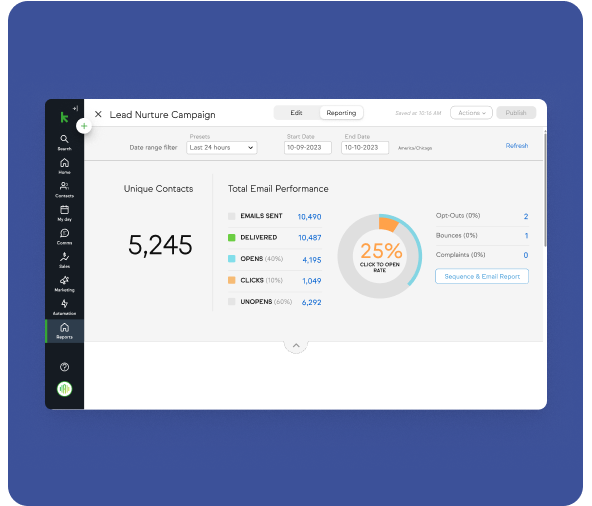Image resolution: width=592 pixels, height=506 pixels.
Task: Click the green plus add button
Action: 84,126
